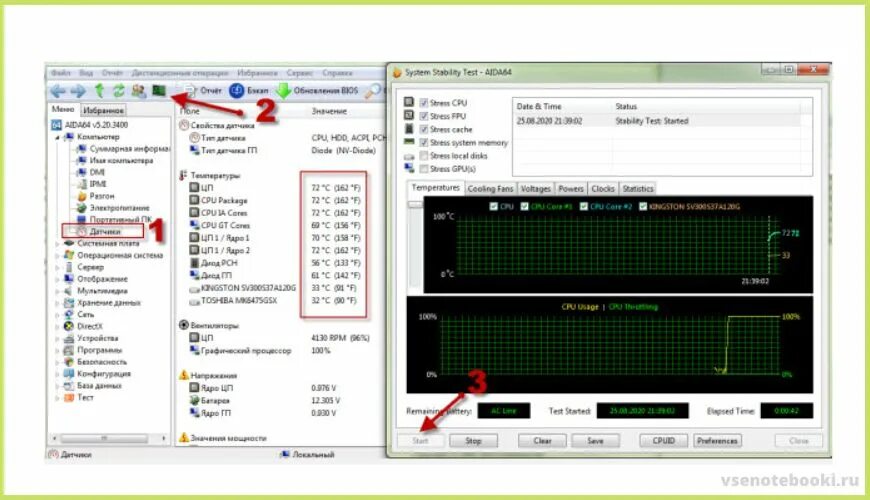Screen dimensions: 870x500
Task: Click the Значение column header
Action: click(329, 111)
